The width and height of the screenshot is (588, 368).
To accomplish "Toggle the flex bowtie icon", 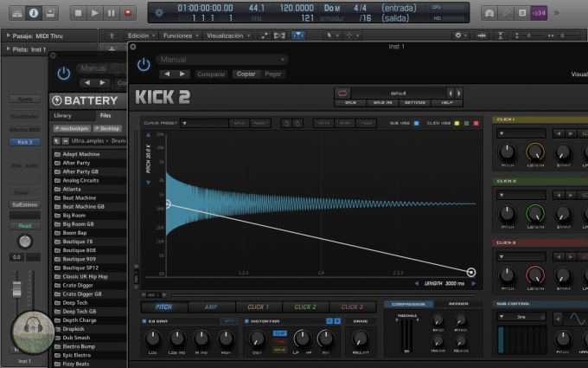I will [x=279, y=36].
